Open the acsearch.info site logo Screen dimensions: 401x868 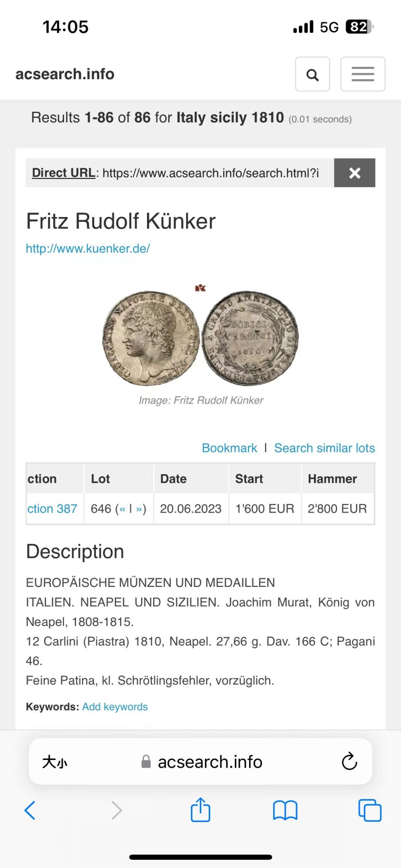tap(65, 74)
